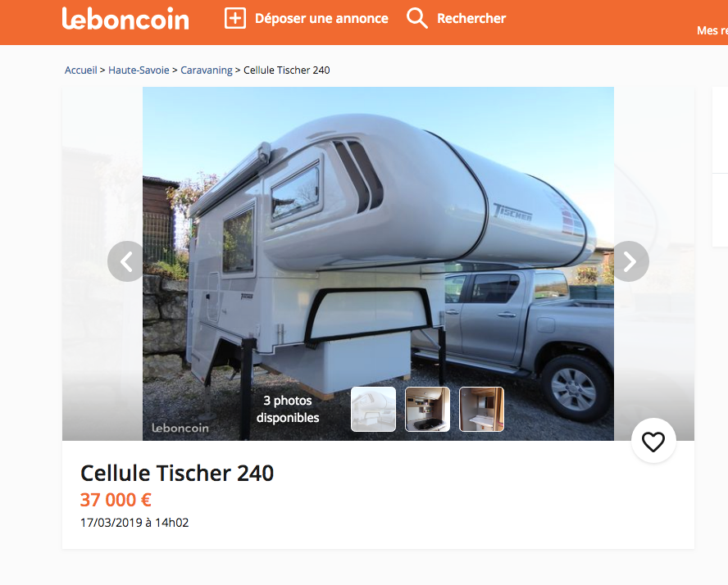
Task: Click the Cellule Tischer 240 title
Action: coord(177,474)
